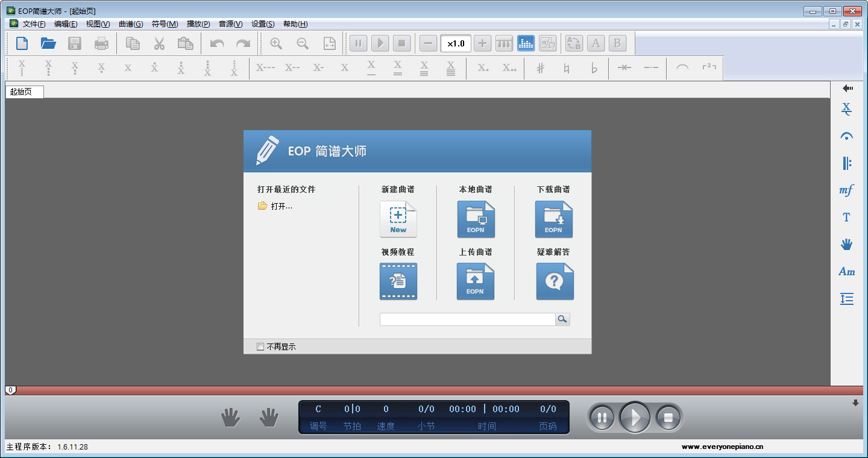Click the 疑难解答 question mark icon
The height and width of the screenshot is (458, 868).
[555, 281]
